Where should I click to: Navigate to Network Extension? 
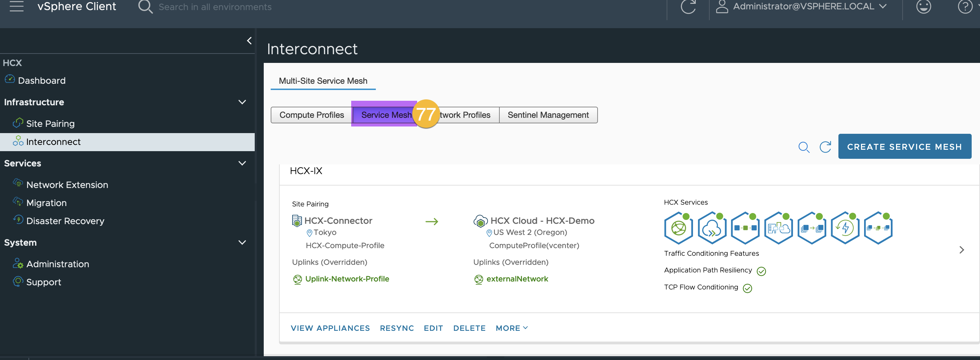point(67,185)
